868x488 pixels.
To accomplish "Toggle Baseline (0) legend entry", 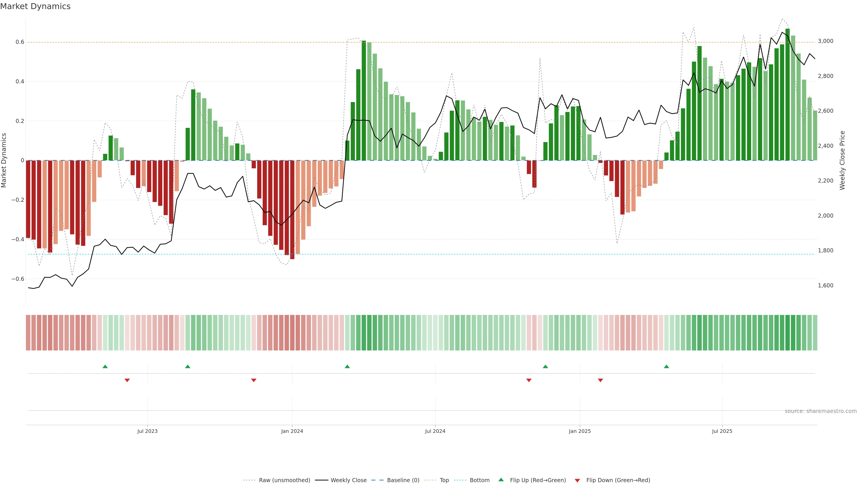I will pos(403,480).
